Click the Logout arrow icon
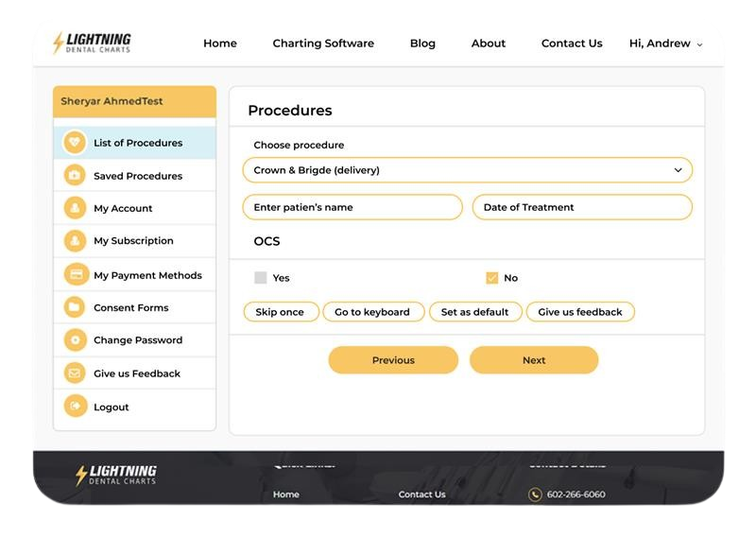 coord(74,407)
